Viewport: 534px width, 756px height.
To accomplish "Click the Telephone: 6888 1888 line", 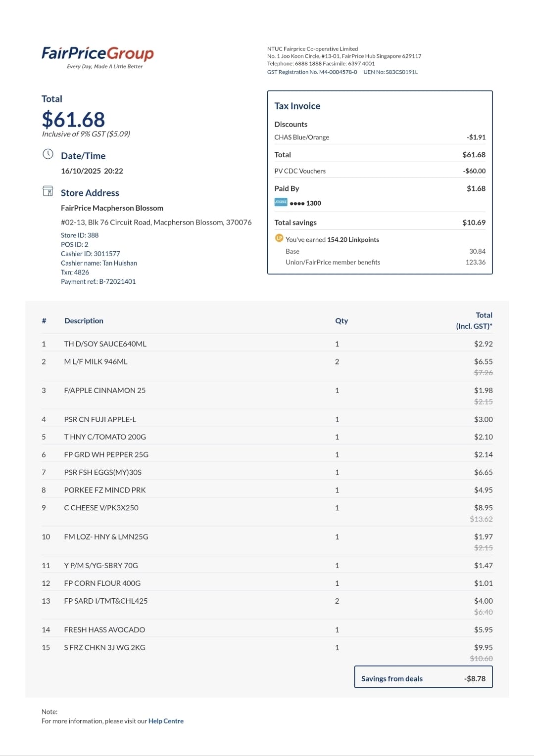I will pos(321,64).
